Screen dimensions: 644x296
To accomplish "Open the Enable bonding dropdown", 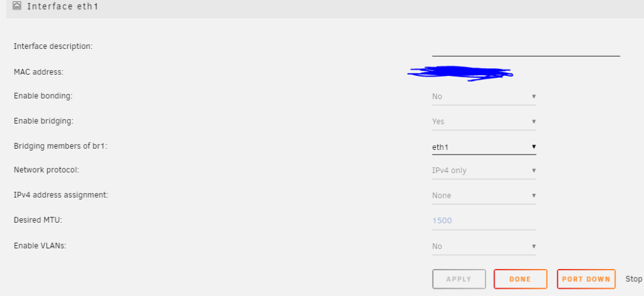I will point(484,97).
